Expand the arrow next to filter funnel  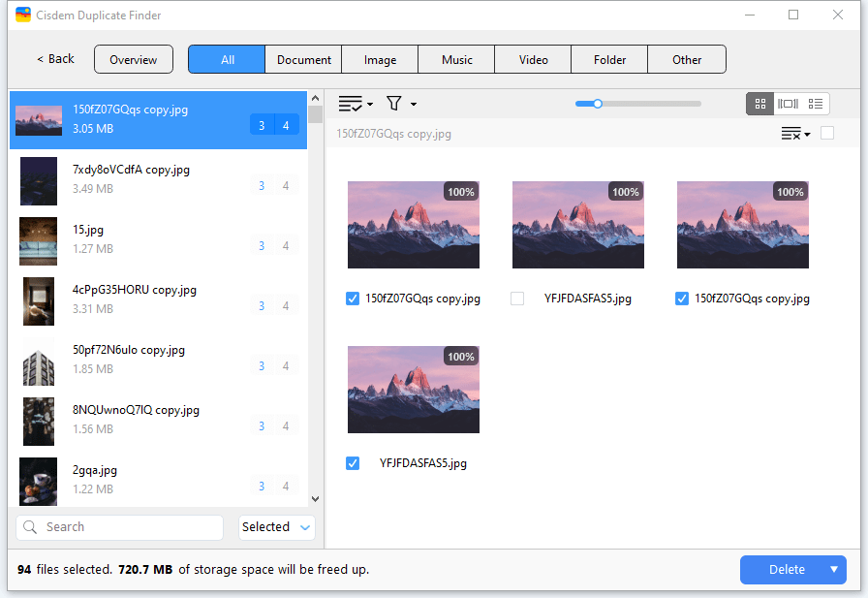(414, 105)
